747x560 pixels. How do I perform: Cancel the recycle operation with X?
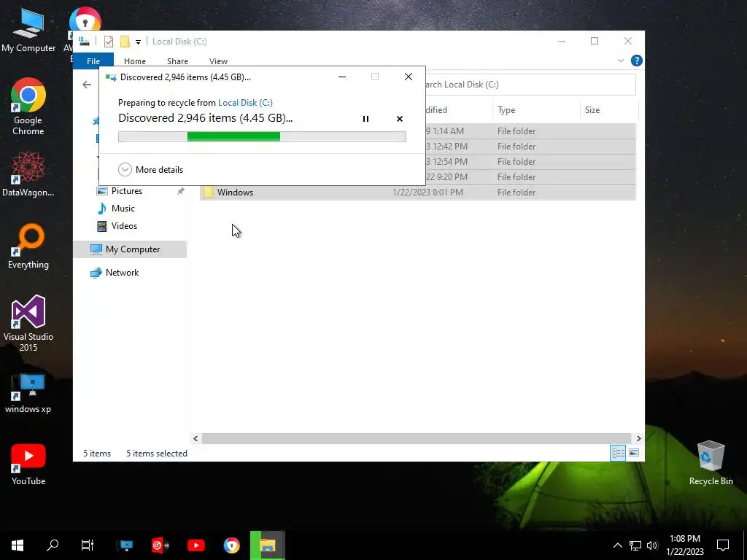pyautogui.click(x=400, y=119)
